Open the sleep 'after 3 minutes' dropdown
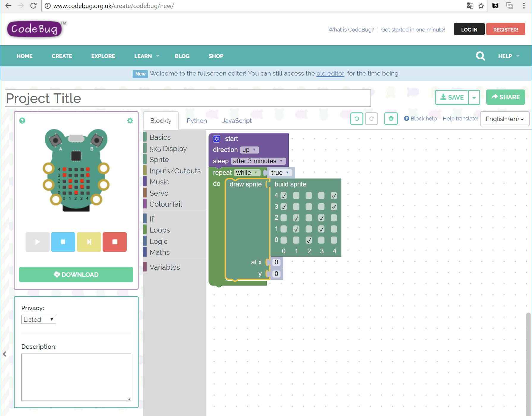Screen dimensions: 532x416 (x=258, y=161)
